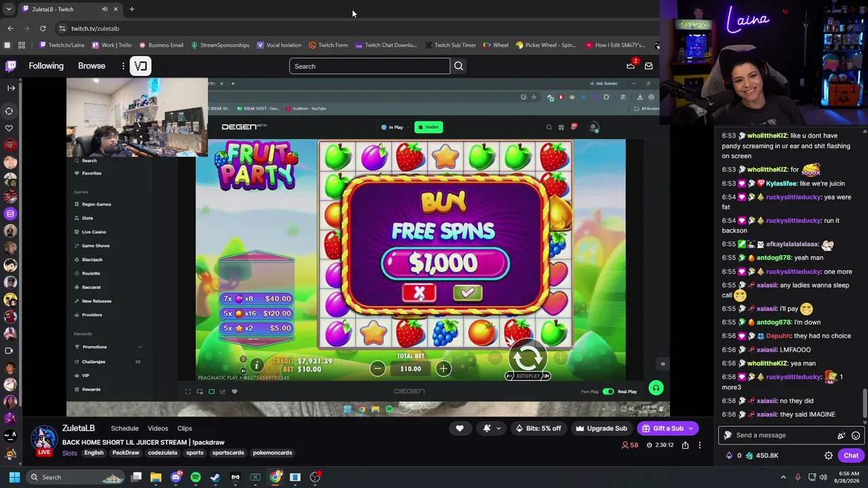This screenshot has width=868, height=488.
Task: Click the follow heart button
Action: click(x=460, y=428)
